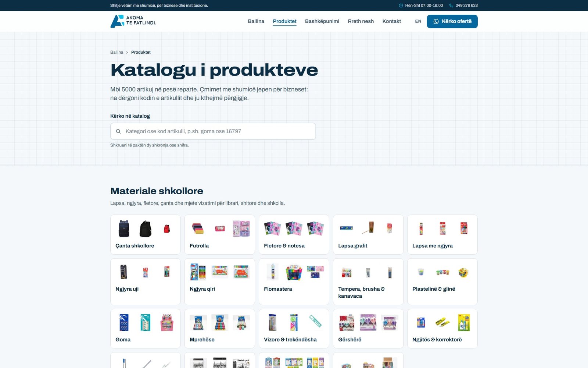Call the phone number 049 276 633
588x368 pixels.
click(x=467, y=6)
